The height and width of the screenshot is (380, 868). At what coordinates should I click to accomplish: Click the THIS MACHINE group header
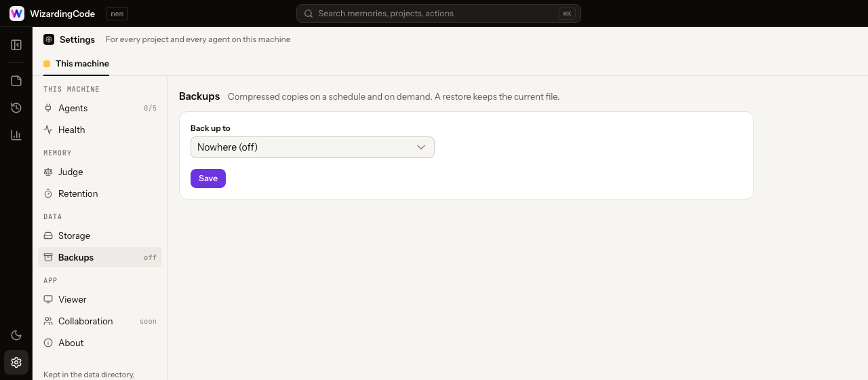coord(71,90)
